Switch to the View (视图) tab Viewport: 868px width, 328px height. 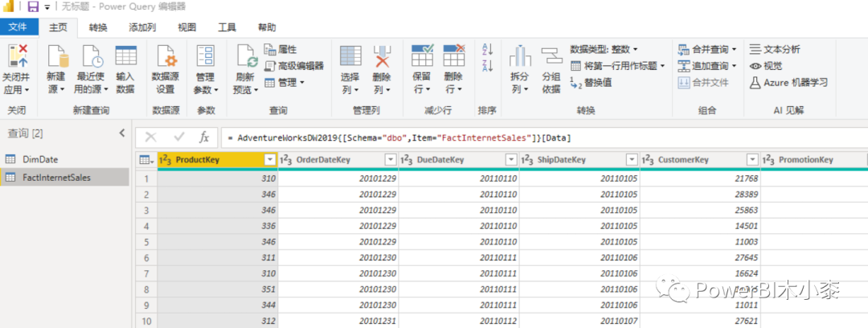[186, 27]
